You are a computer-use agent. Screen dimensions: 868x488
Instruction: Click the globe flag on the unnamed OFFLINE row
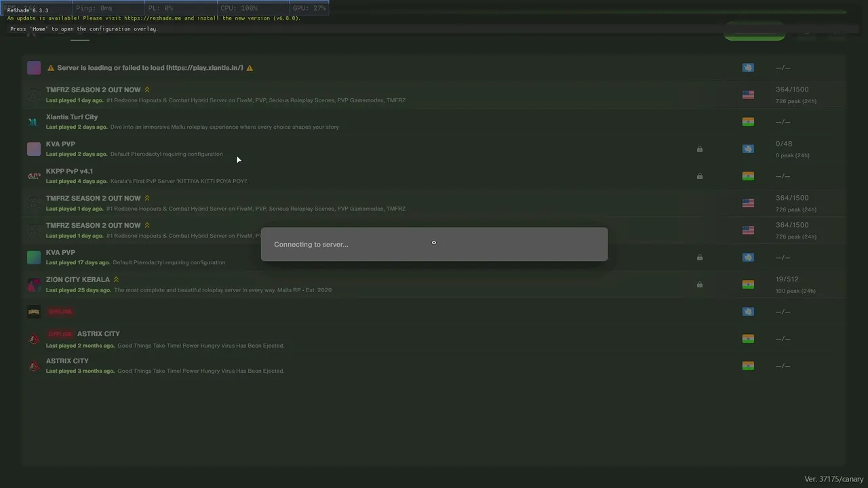748,312
